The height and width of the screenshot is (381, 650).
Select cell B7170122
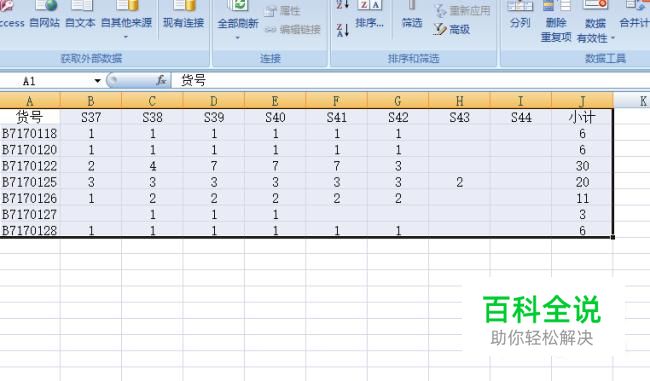pyautogui.click(x=29, y=166)
